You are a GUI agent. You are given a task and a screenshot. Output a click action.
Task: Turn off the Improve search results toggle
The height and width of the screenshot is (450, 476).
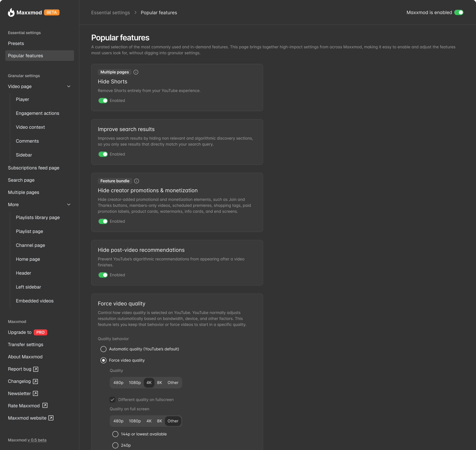[x=103, y=154]
